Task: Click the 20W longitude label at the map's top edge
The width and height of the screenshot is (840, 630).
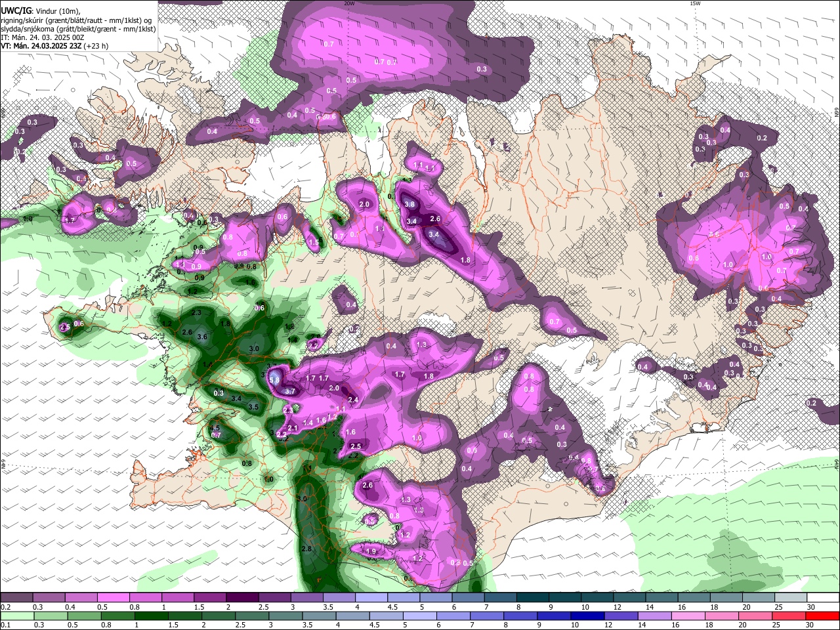Action: [349, 3]
